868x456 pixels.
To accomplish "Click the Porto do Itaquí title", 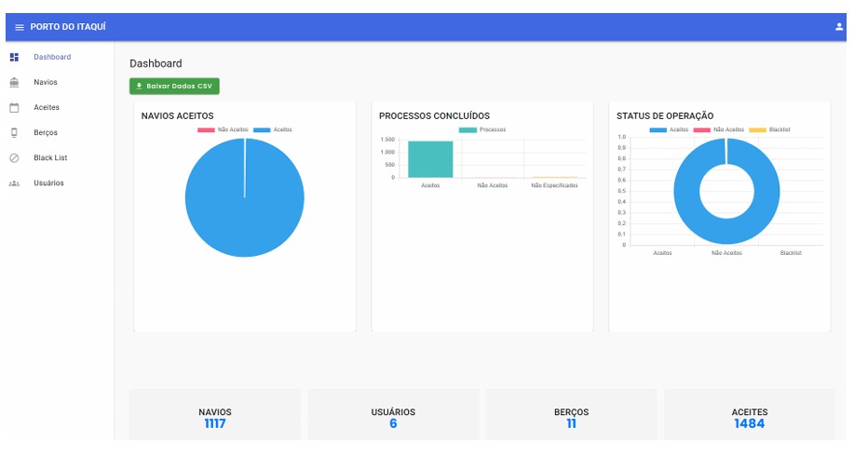I will 67,27.
